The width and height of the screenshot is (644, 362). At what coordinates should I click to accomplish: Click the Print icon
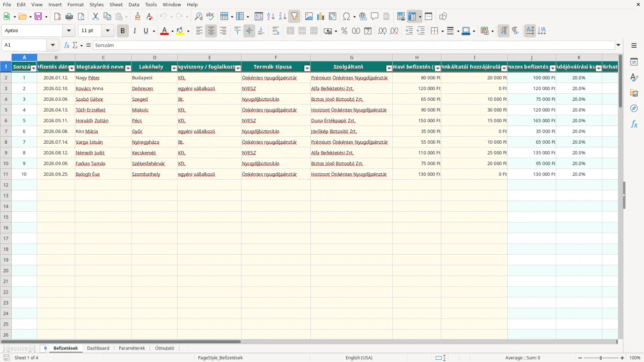coord(69,17)
